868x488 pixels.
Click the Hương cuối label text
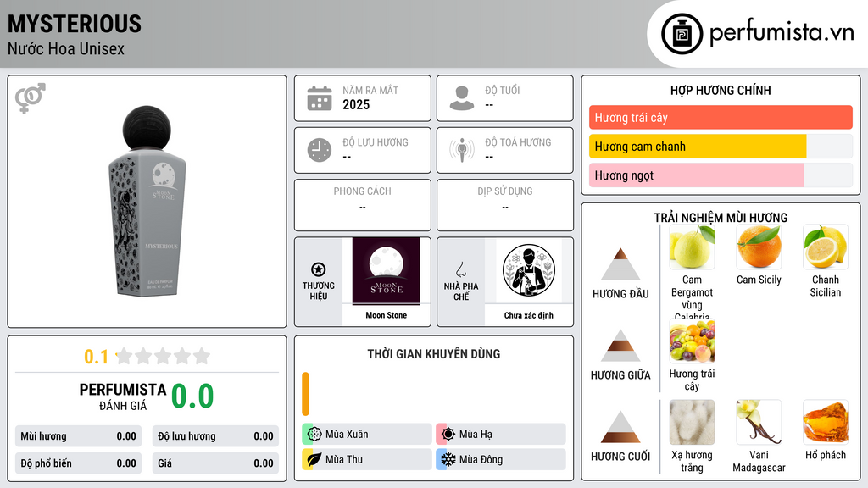620,457
